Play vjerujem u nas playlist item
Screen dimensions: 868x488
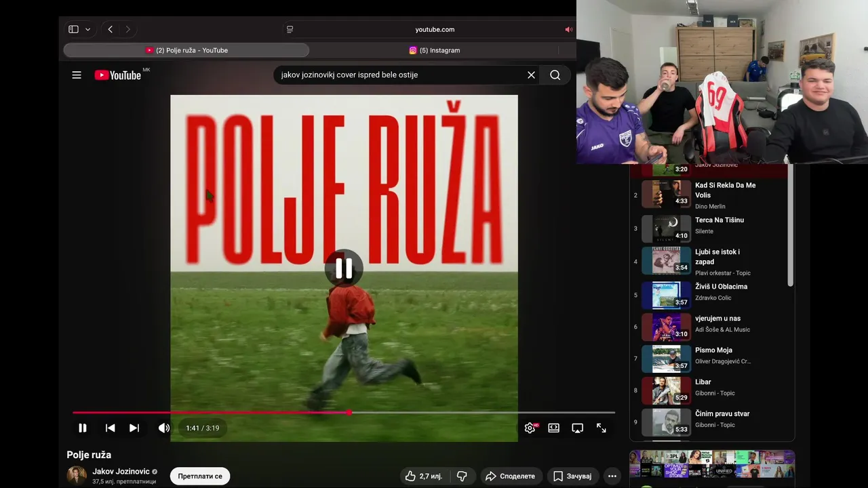[709, 327]
